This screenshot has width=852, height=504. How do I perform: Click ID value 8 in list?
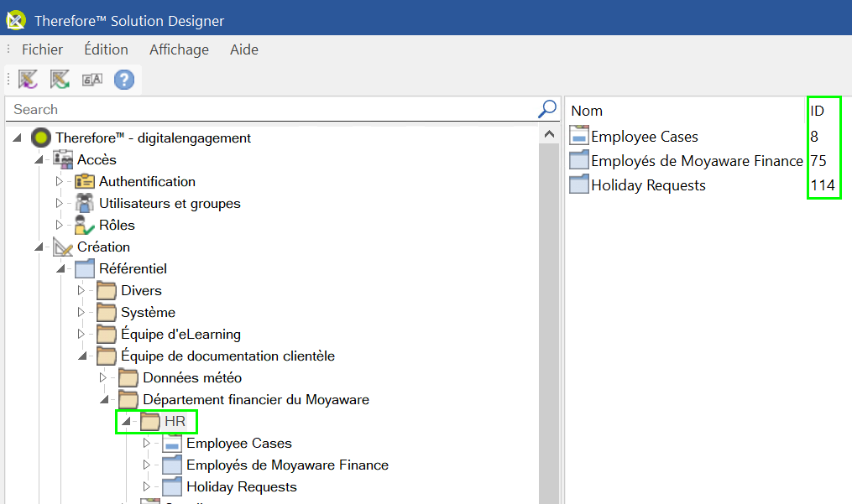point(814,137)
